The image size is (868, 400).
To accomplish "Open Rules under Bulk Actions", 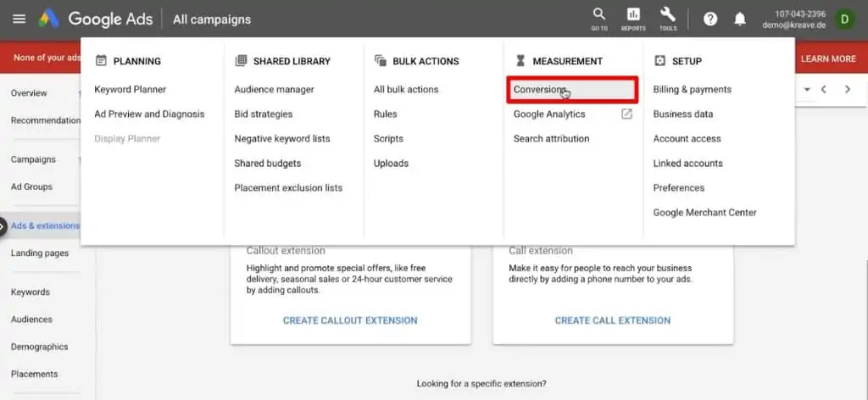I will tap(386, 114).
